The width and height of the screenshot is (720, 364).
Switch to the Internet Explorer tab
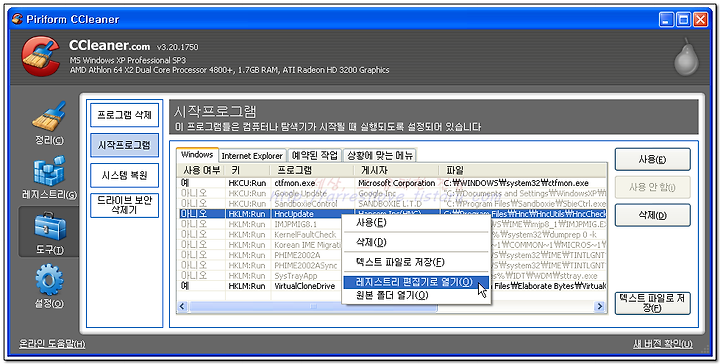point(252,156)
